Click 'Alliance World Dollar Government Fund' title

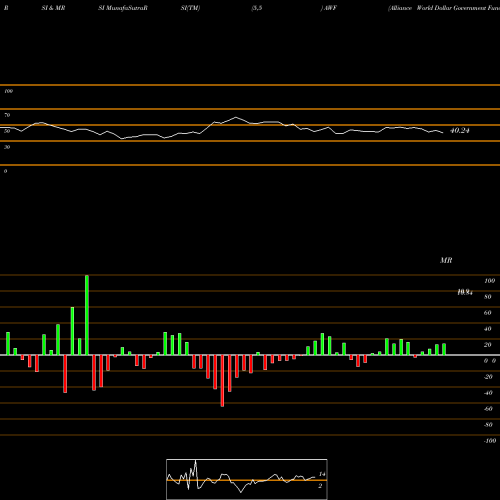pos(444,8)
